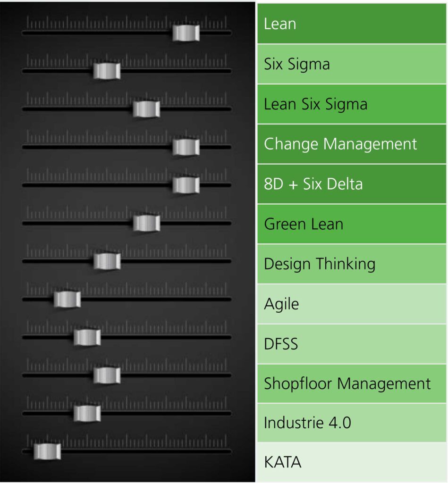Screen dimensions: 448x483
Task: Click the DFSS slider knob
Action: tap(87, 337)
